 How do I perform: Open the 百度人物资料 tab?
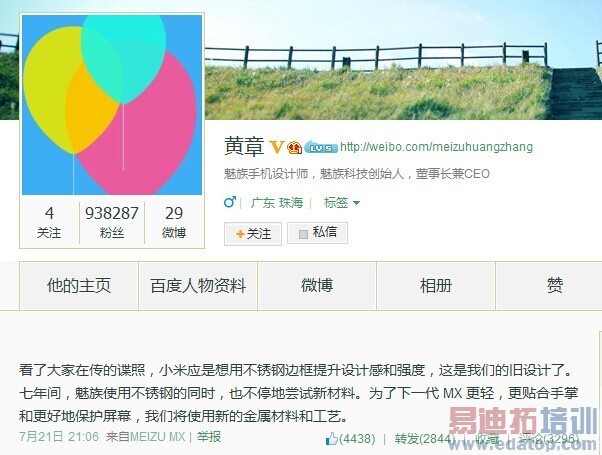[x=198, y=286]
